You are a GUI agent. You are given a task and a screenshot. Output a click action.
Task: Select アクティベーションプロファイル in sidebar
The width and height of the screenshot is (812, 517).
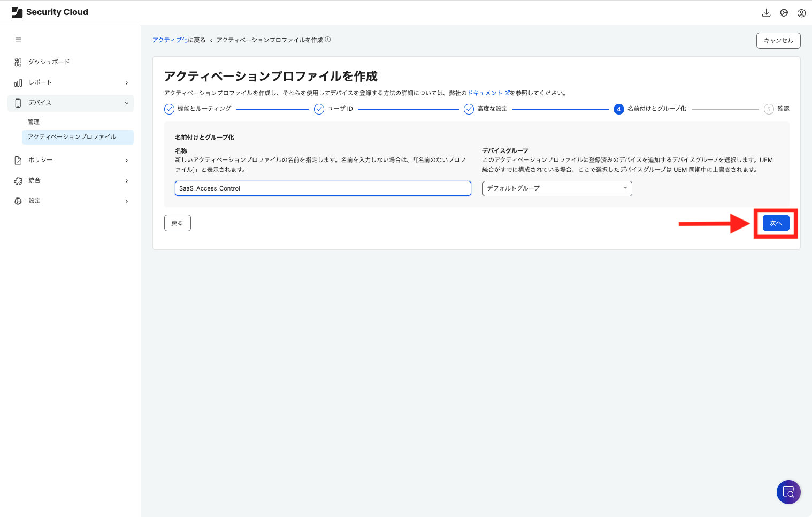pos(78,137)
